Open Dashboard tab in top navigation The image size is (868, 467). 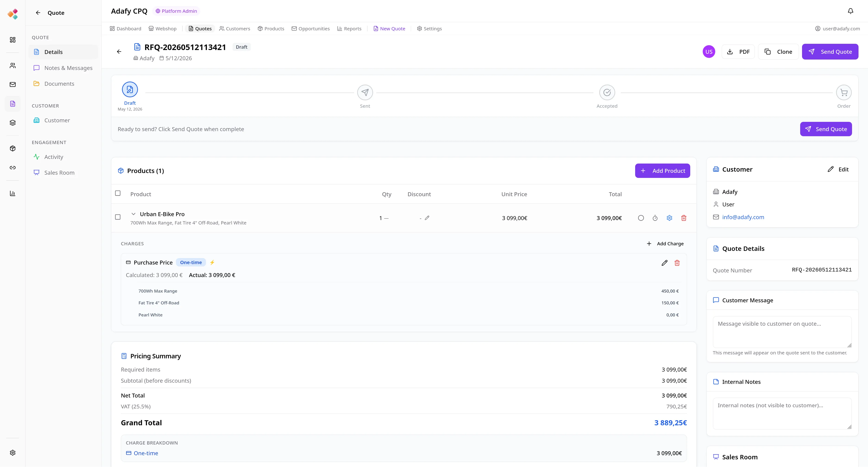pos(125,29)
